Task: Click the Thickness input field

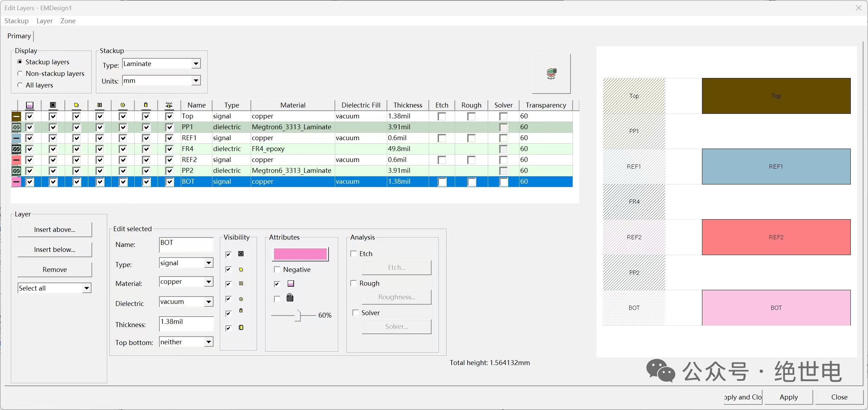Action: click(186, 324)
